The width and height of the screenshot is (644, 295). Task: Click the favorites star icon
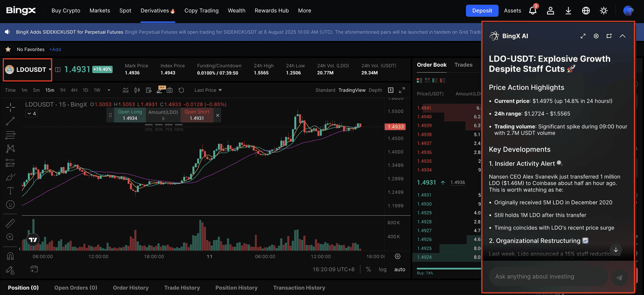[8, 49]
